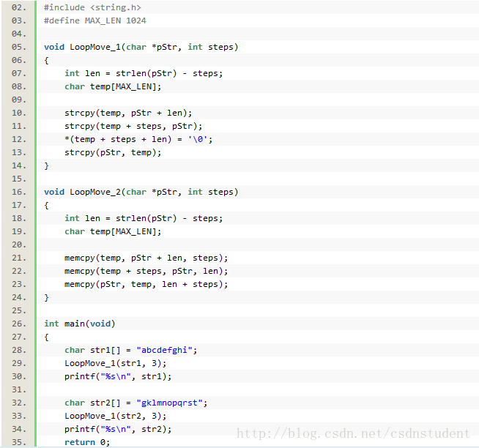This screenshot has width=479, height=448.
Task: Click the string literal "gklmnopqrst"
Action: (169, 403)
